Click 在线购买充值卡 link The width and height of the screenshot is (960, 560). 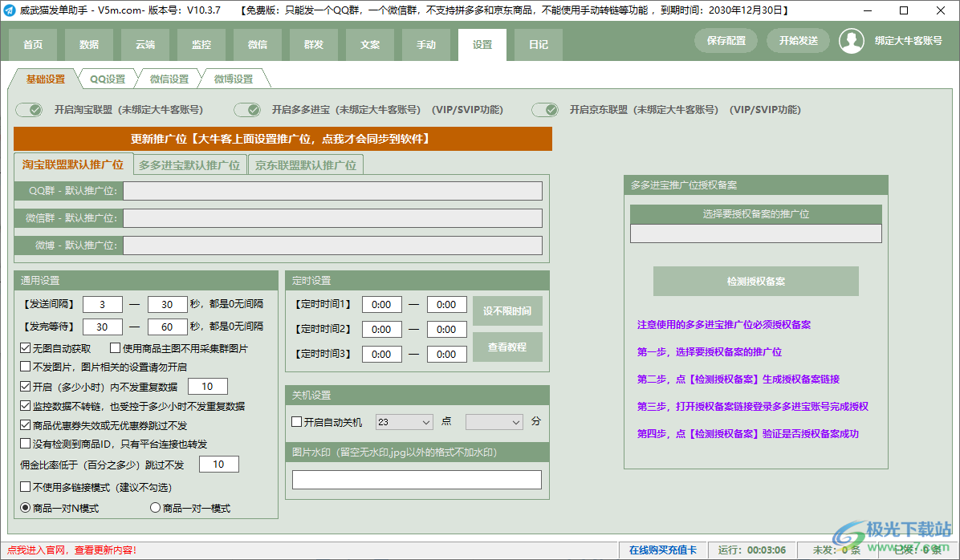[x=663, y=550]
